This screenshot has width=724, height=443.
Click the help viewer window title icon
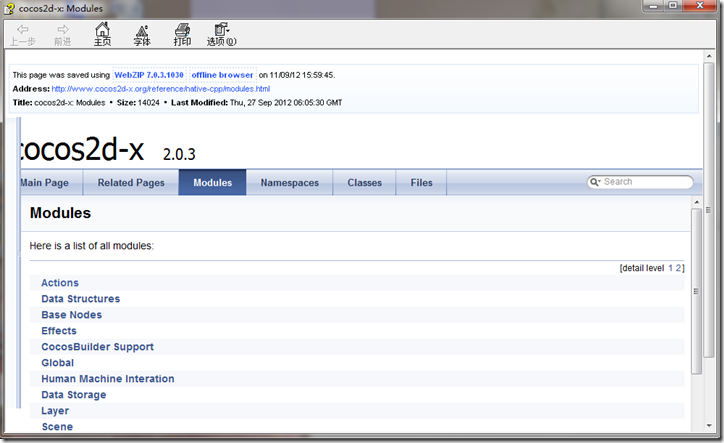pyautogui.click(x=9, y=8)
